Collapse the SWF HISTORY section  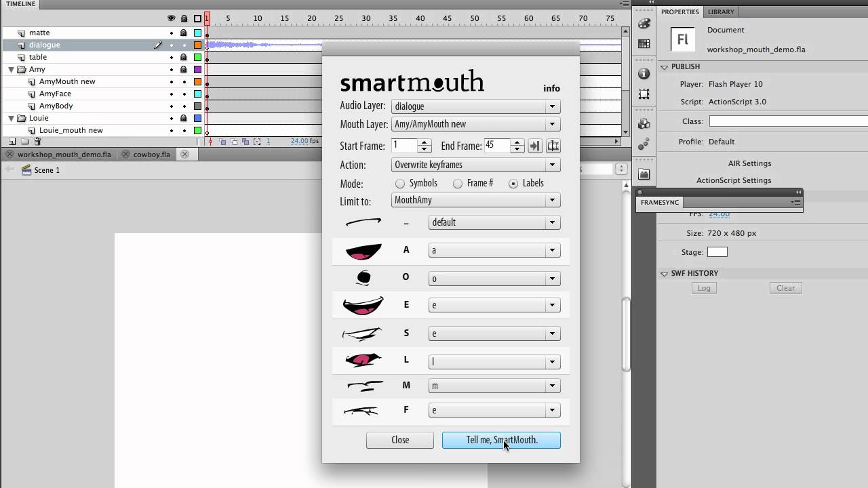(665, 273)
